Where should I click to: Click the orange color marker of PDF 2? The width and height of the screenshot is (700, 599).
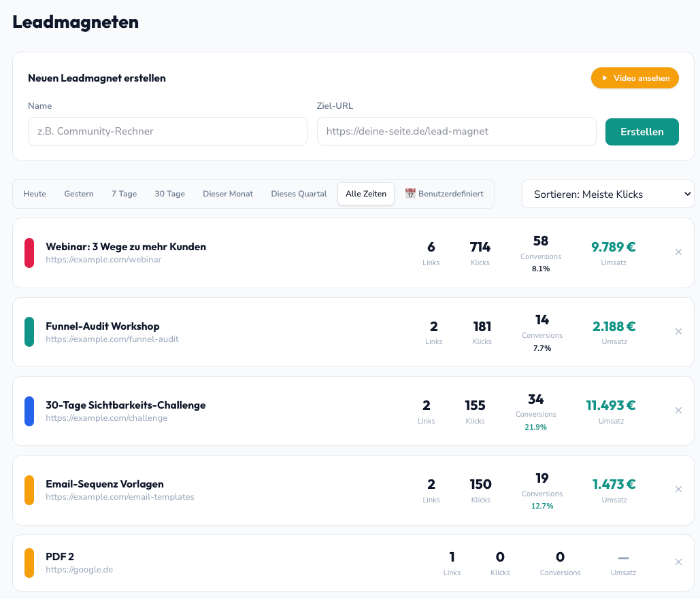[29, 563]
